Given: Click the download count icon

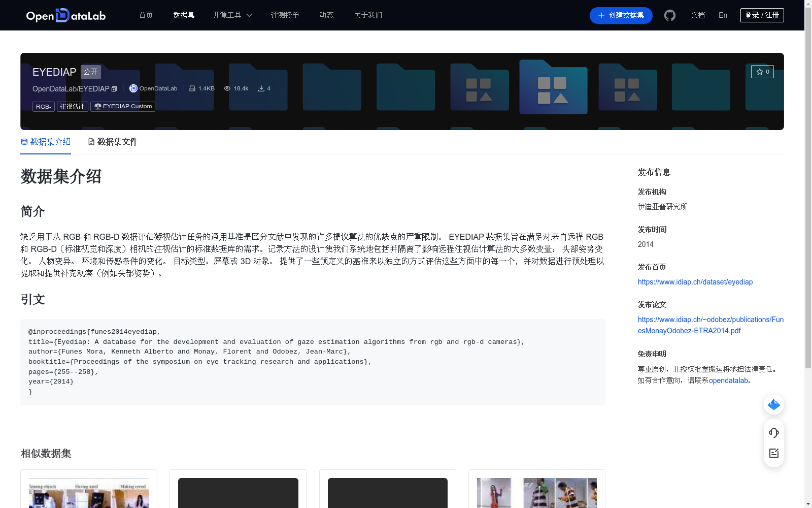Looking at the screenshot, I should coord(261,88).
